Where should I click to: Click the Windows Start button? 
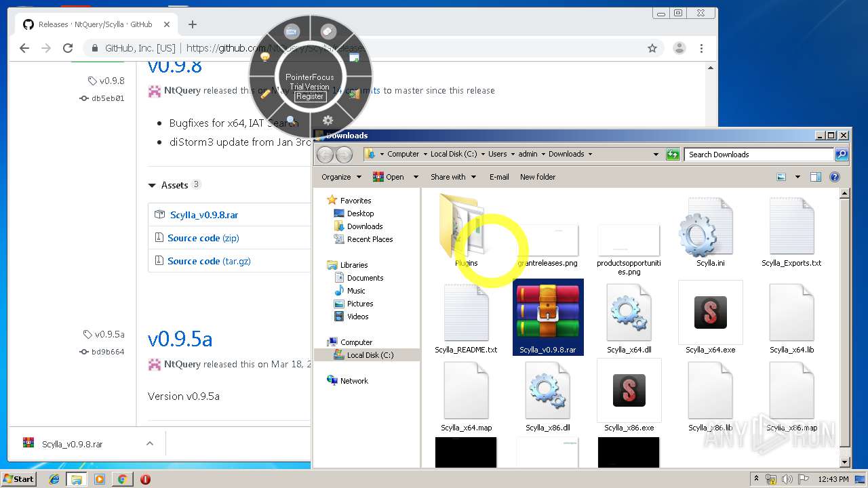click(19, 479)
